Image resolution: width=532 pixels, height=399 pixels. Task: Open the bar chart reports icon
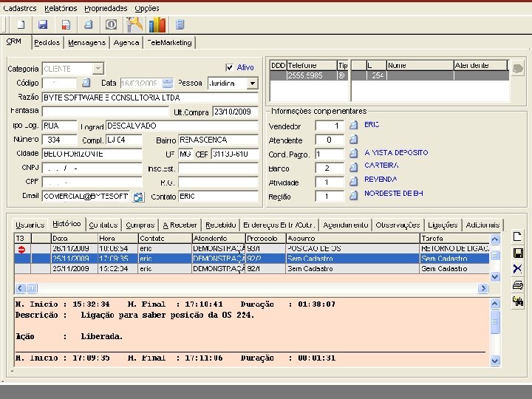[157, 24]
